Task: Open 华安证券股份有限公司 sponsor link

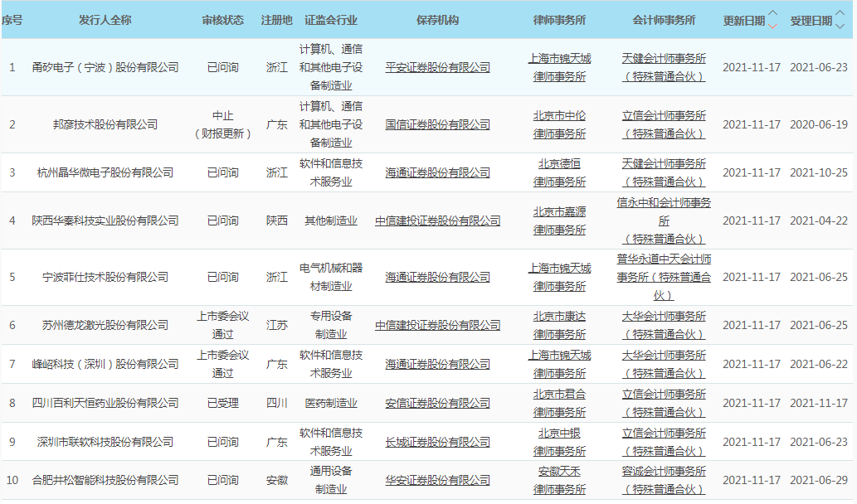Action: tap(437, 480)
